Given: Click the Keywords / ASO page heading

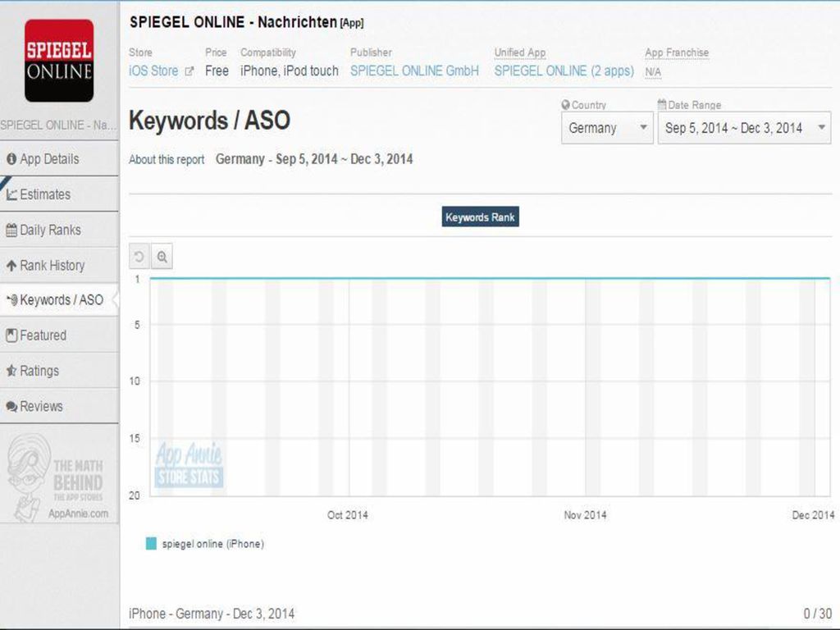Looking at the screenshot, I should (x=209, y=120).
